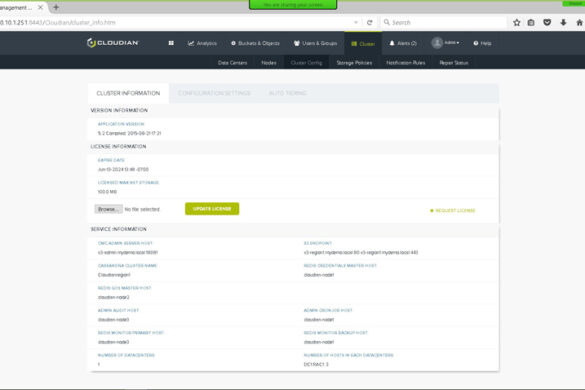The width and height of the screenshot is (585, 390).
Task: Open Storage Policies subtab
Action: (x=354, y=63)
